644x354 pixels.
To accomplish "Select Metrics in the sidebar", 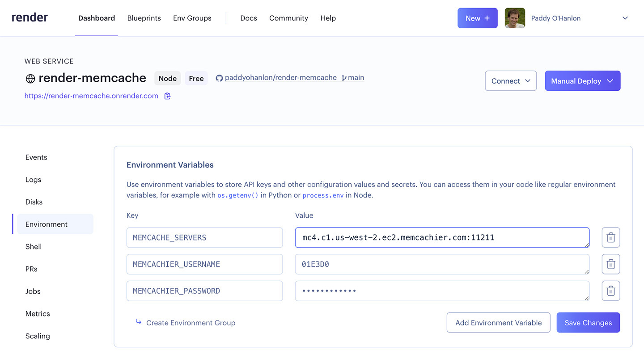I will [38, 314].
